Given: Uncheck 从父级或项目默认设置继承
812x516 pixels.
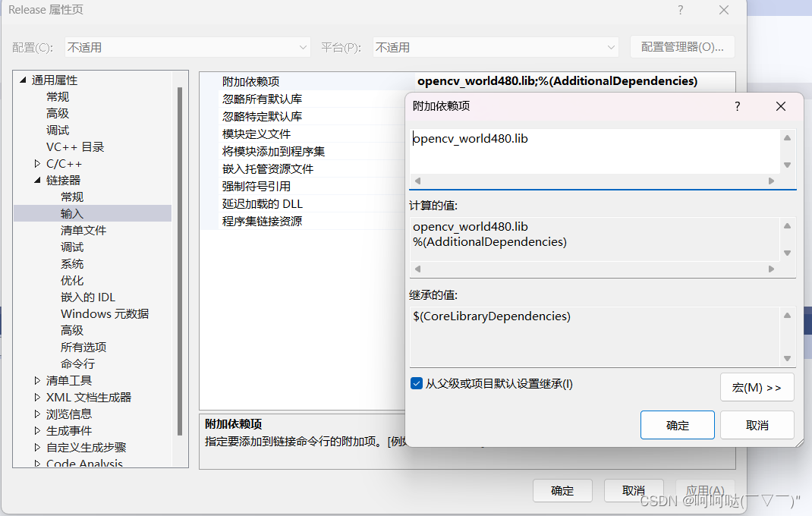Looking at the screenshot, I should click(417, 383).
